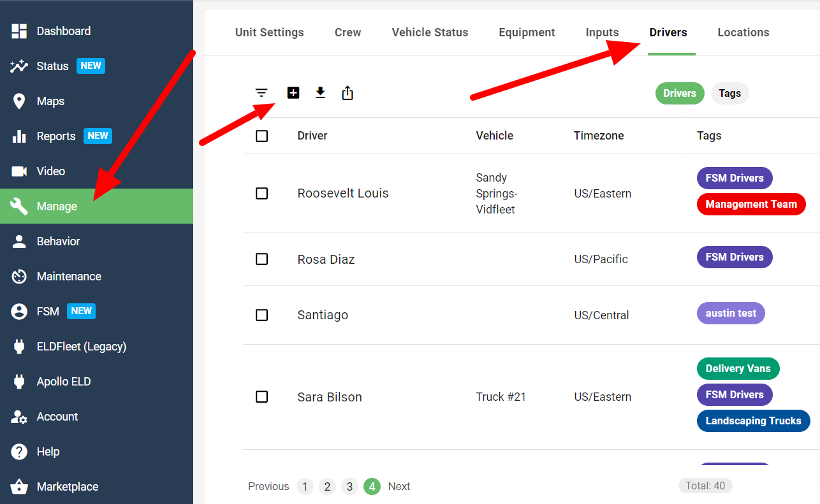The width and height of the screenshot is (820, 504).
Task: Go to page 2 of the drivers list
Action: point(327,486)
